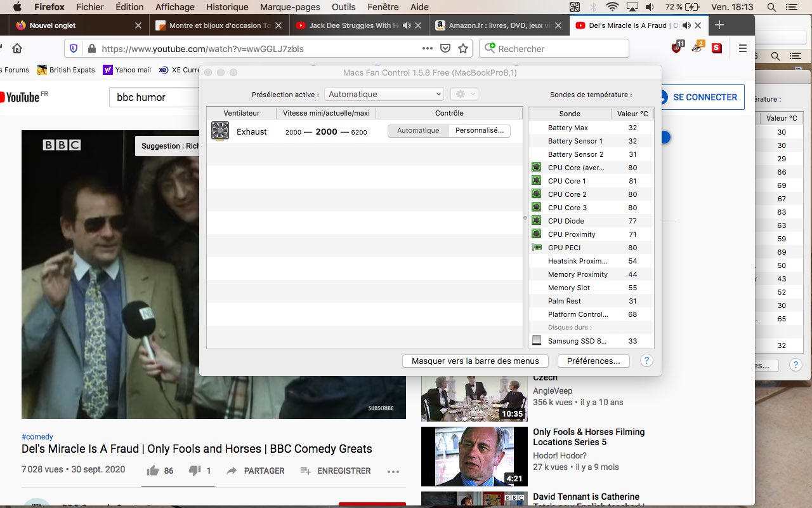Close the Nouvel onglet tab
Image resolution: width=812 pixels, height=508 pixels.
[138, 25]
